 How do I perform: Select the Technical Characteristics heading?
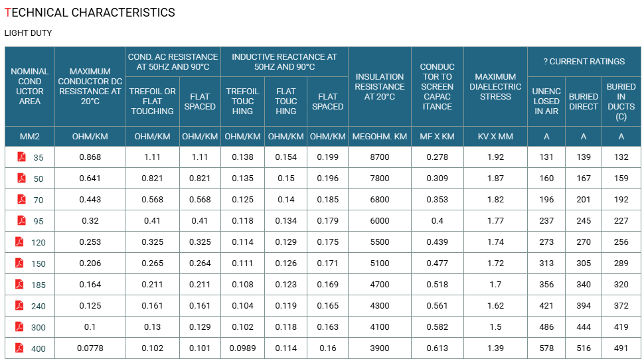coord(90,13)
